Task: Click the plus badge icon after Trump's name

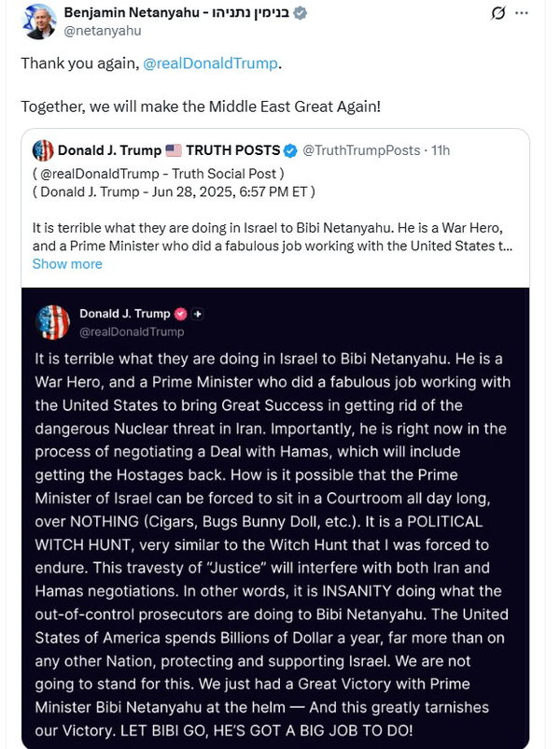Action: [197, 314]
